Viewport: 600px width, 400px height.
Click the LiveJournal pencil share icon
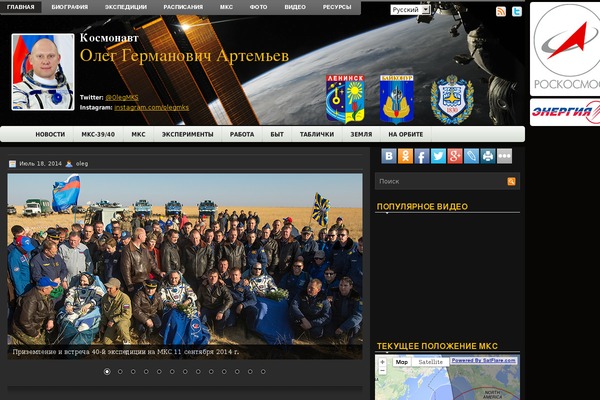[x=471, y=156]
